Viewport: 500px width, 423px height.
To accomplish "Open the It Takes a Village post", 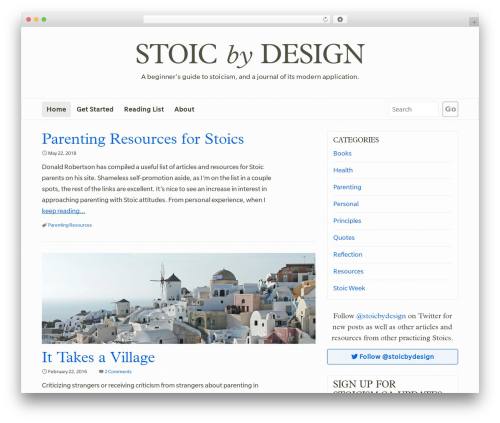I will click(98, 357).
